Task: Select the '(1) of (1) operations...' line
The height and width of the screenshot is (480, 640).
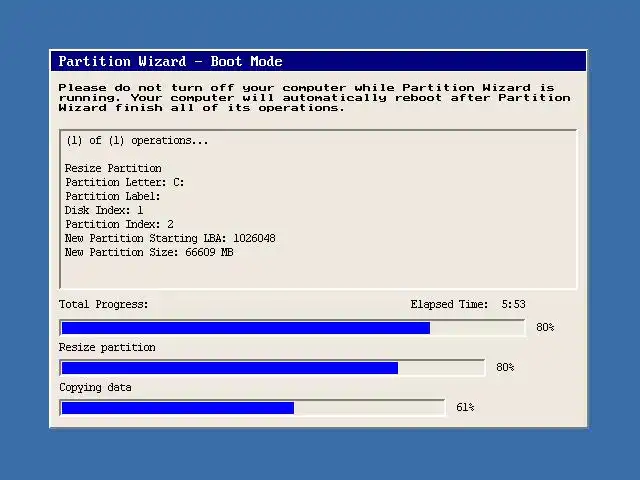Action: click(137, 140)
